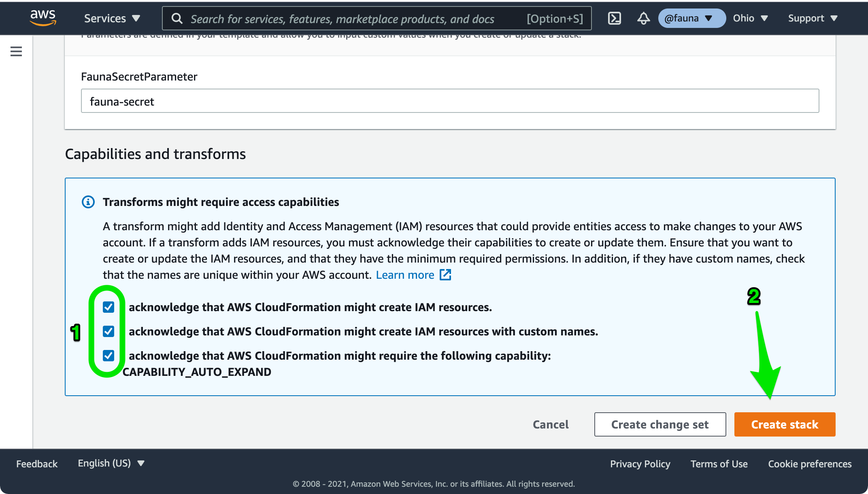Image resolution: width=868 pixels, height=494 pixels.
Task: Click 'Transforms might require access capabilities' title
Action: 221,202
